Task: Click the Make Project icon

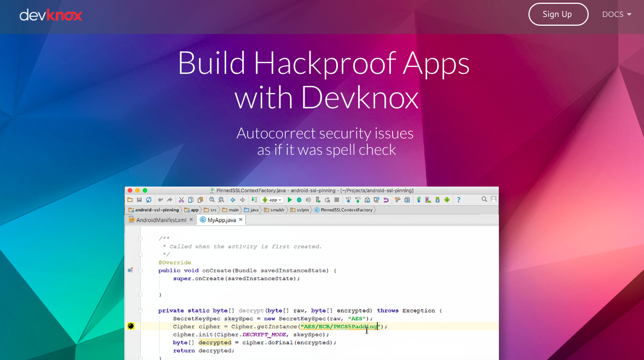Action: point(254,200)
